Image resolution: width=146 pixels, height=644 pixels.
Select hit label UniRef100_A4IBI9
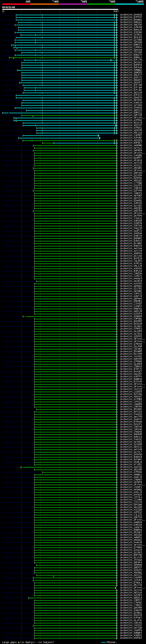click(x=131, y=281)
